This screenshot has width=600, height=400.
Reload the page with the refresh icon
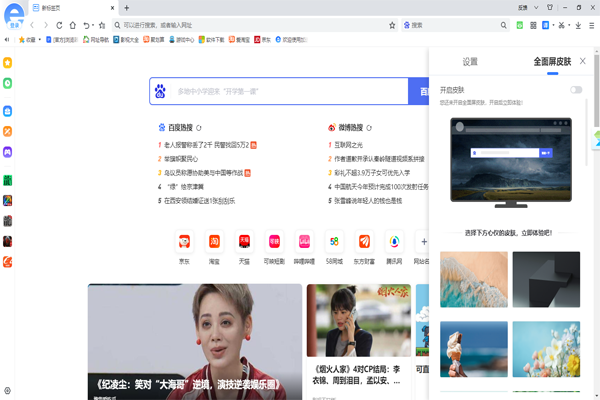click(59, 25)
